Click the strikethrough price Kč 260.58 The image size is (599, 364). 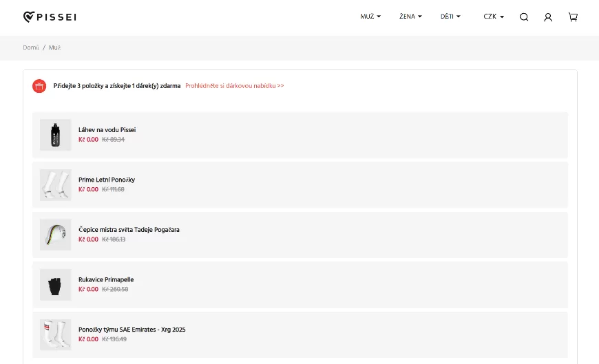(x=115, y=289)
